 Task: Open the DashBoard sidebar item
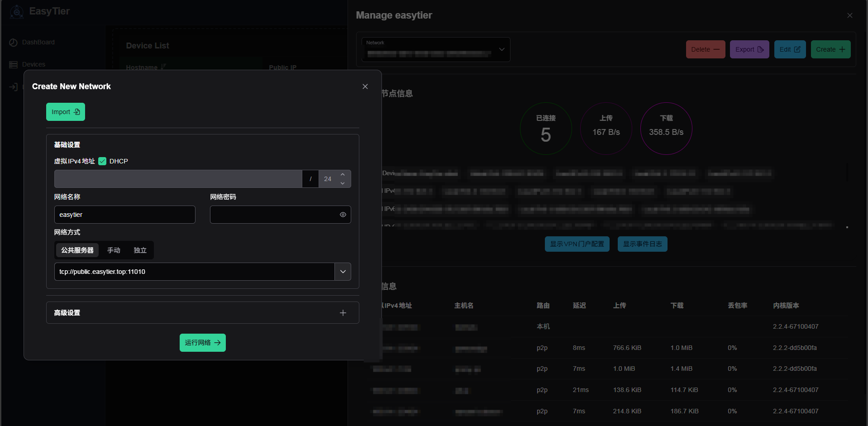tap(32, 42)
